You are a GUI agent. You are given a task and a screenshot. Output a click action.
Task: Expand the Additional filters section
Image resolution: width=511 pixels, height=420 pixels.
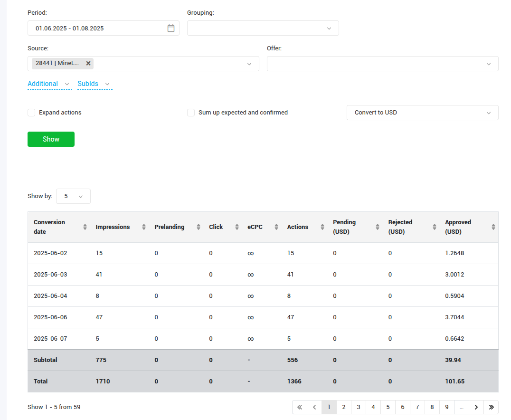(48, 84)
